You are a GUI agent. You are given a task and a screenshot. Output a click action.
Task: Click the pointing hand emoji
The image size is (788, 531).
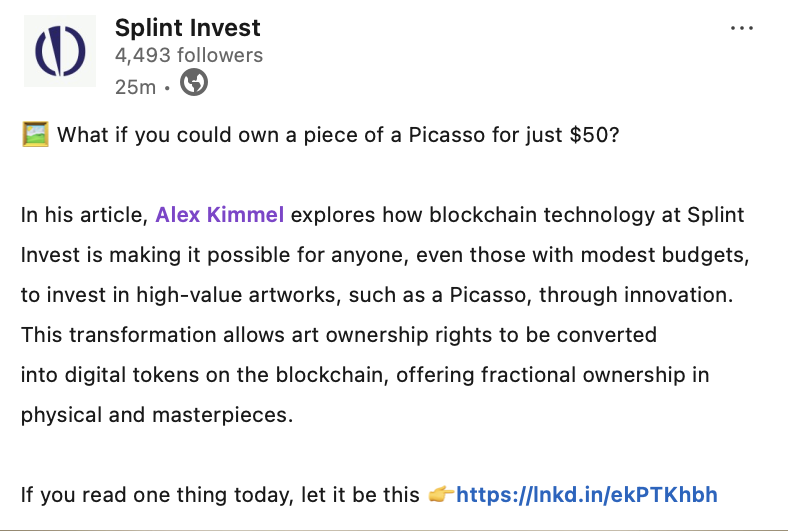441,494
